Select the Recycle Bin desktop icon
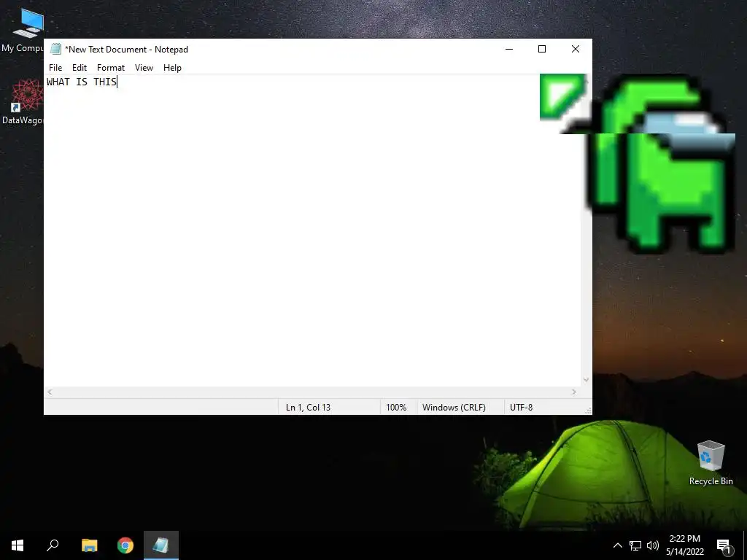The image size is (747, 560). 711,463
